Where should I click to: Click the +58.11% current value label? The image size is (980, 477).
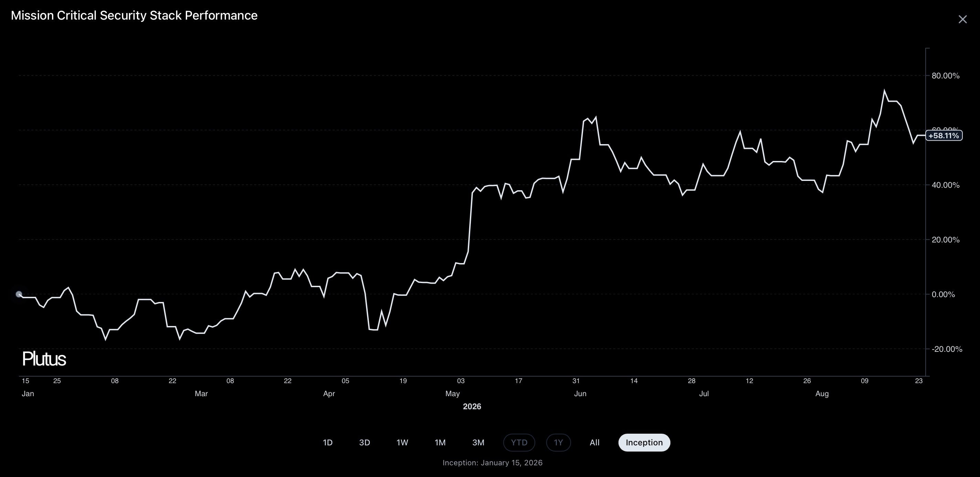pos(944,135)
